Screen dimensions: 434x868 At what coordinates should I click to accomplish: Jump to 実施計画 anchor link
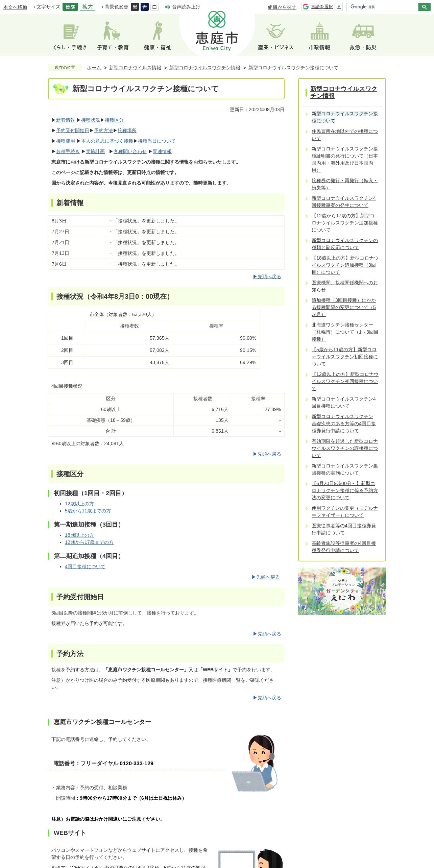coord(95,151)
